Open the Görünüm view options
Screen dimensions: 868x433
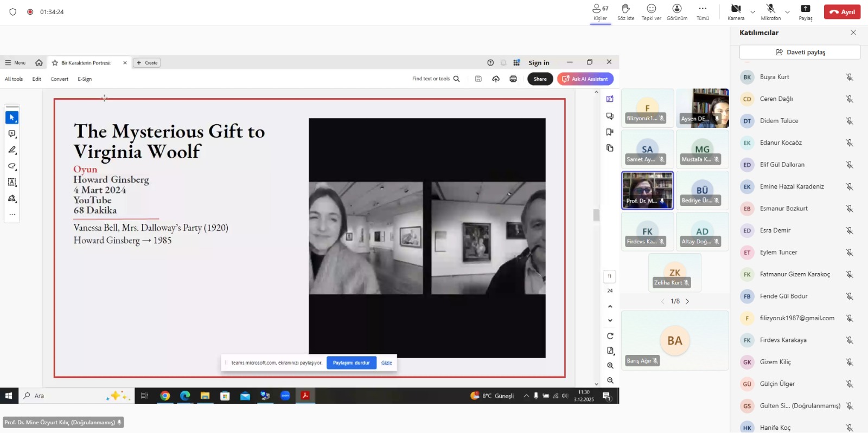676,12
